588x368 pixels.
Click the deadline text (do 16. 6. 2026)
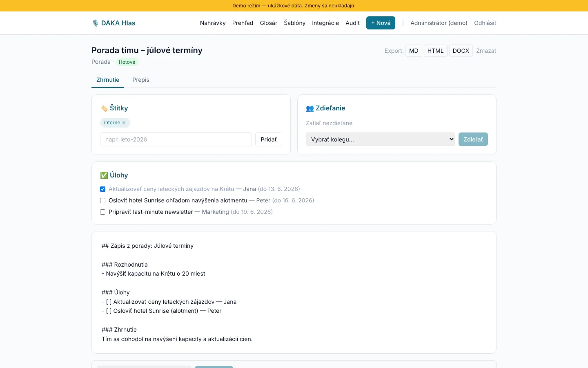293,200
